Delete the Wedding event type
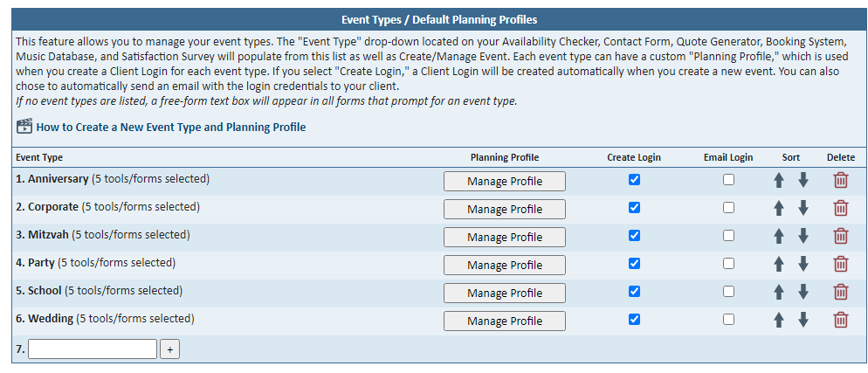Viewport: 868px width, 373px height. pos(840,320)
